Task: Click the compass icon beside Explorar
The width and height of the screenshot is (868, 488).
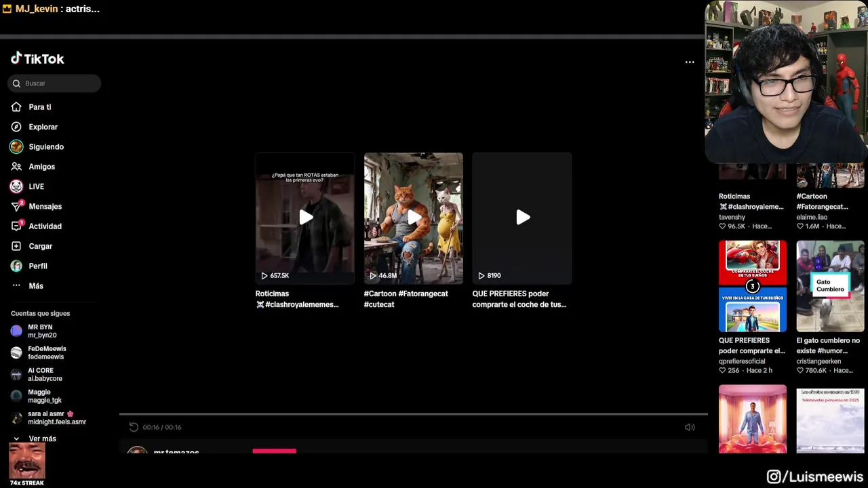Action: [x=16, y=127]
